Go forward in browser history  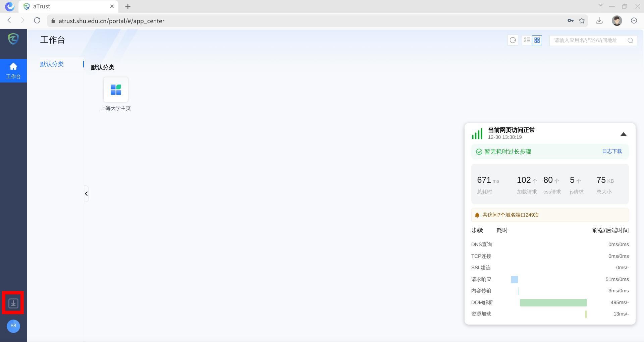pos(22,20)
